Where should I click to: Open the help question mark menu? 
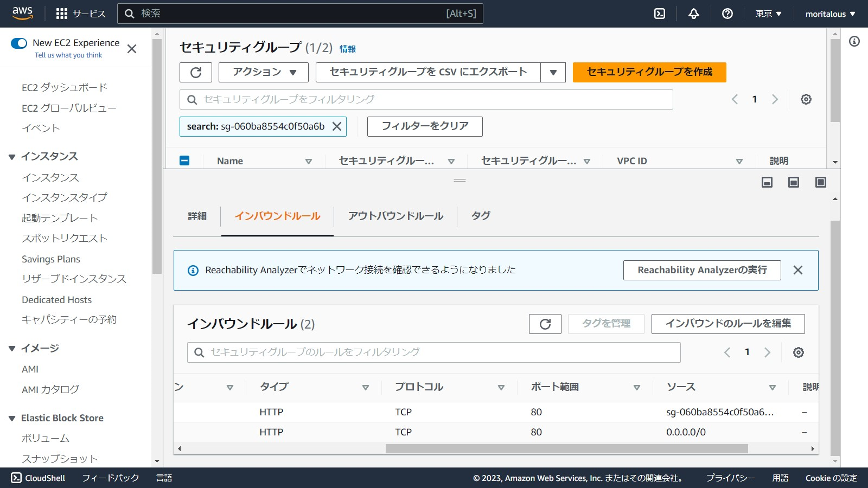tap(727, 14)
